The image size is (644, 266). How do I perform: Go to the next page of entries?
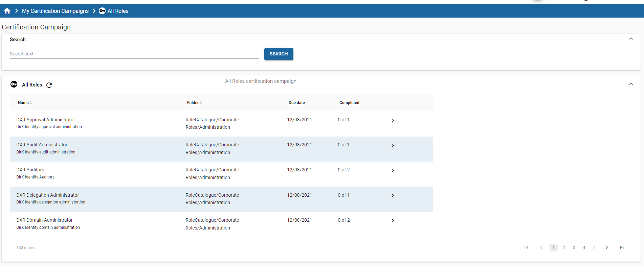click(x=607, y=247)
